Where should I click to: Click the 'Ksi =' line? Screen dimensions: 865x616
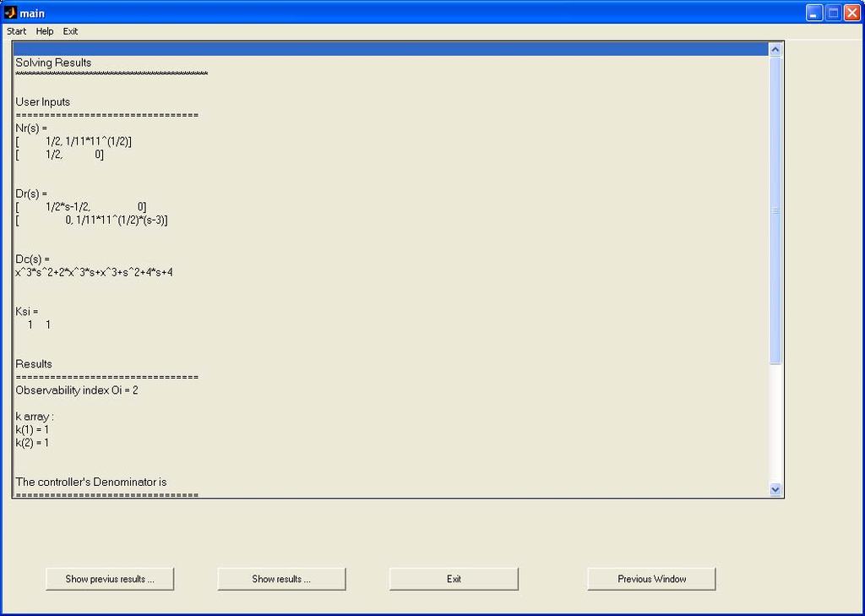(x=390, y=311)
